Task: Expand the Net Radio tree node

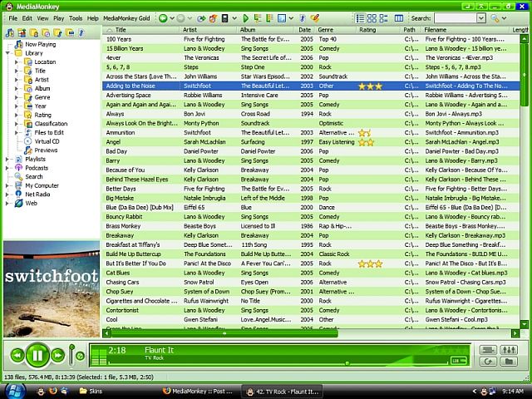Action: coord(7,195)
